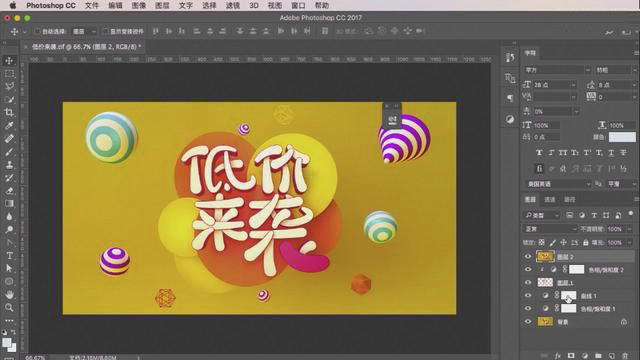Open the language 美国英语 dropdown
Viewport: 640px width, 360px height.
[558, 184]
